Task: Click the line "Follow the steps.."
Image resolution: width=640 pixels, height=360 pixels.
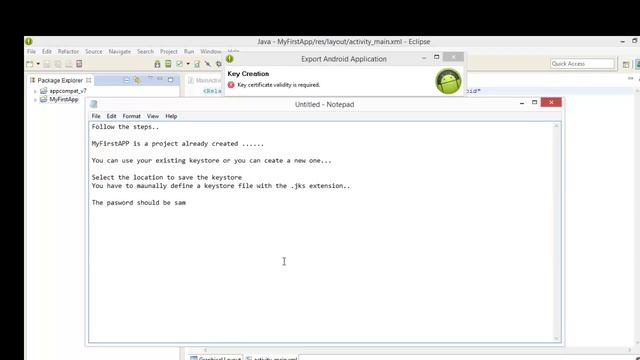Action: click(125, 127)
